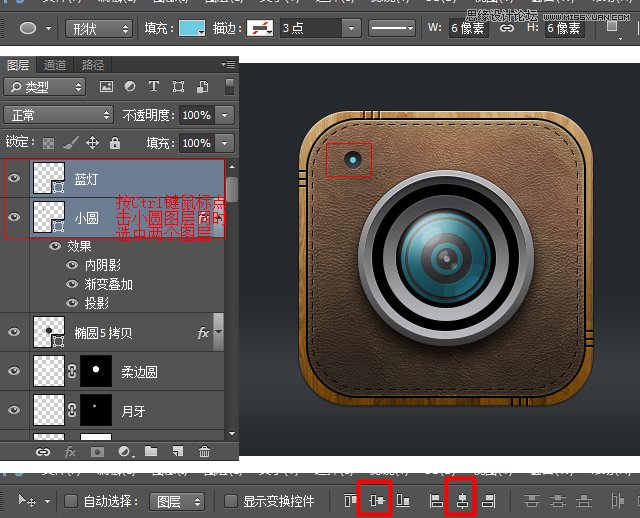Delete layer trash icon
The image size is (640, 518).
coord(204,451)
